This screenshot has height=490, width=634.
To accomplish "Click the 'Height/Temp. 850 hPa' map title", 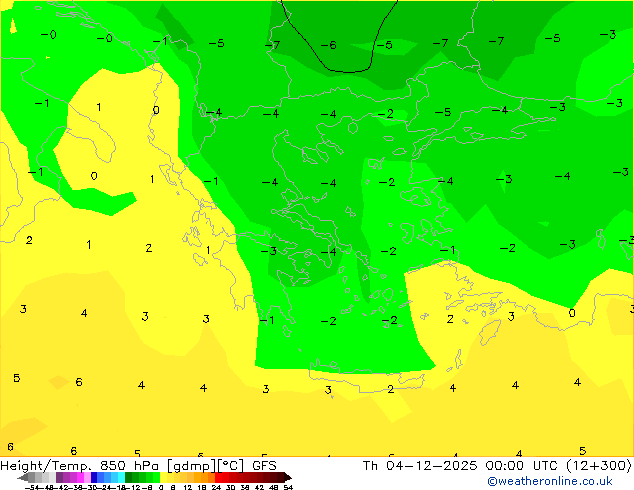I will pyautogui.click(x=80, y=466).
